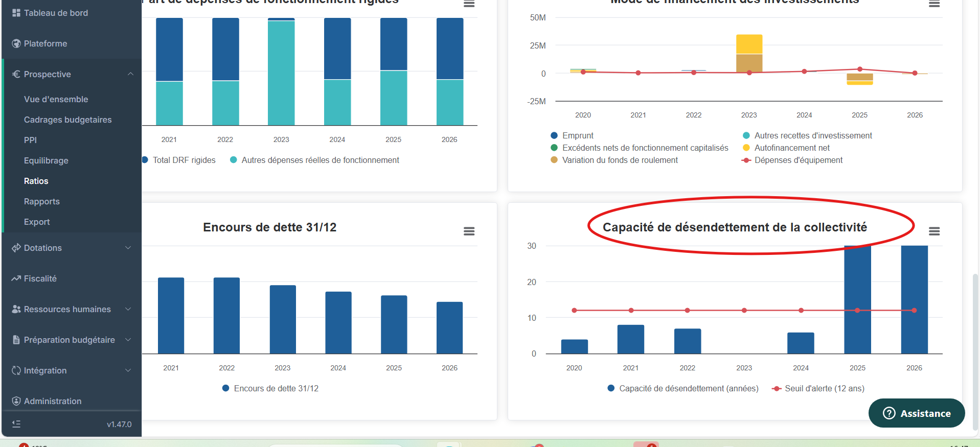980x447 pixels.
Task: Open the Administration link in sidebar
Action: point(52,401)
